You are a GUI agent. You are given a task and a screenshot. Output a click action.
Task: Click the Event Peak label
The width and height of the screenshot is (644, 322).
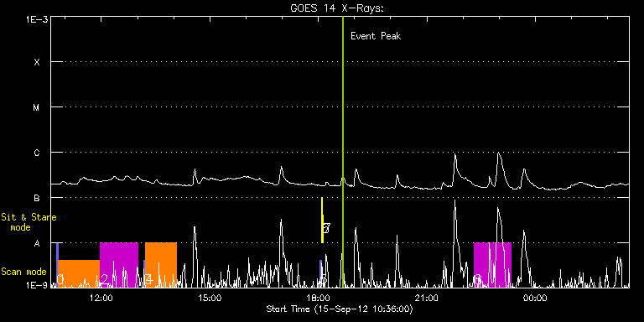click(x=376, y=36)
